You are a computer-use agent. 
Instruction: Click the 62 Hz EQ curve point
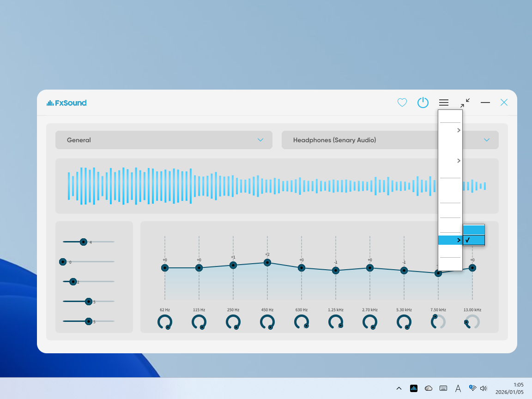[165, 268]
